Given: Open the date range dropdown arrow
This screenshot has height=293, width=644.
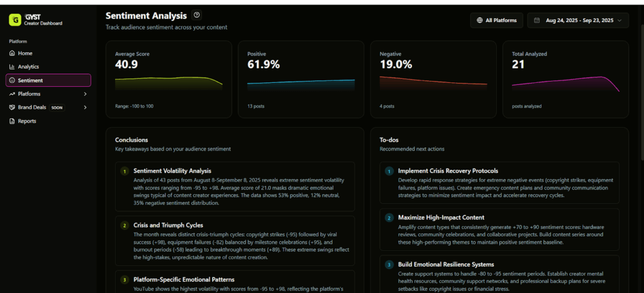Looking at the screenshot, I should click(620, 21).
